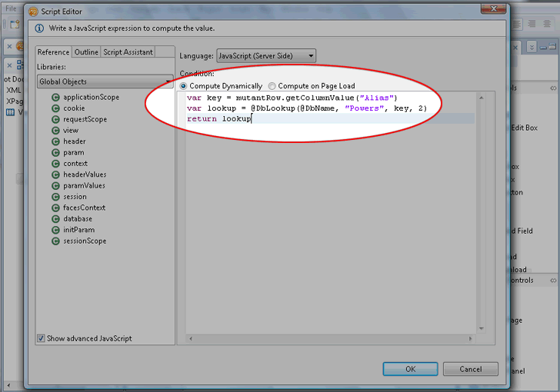This screenshot has height=392, width=560.
Task: Select session in the objects list
Action: point(75,197)
